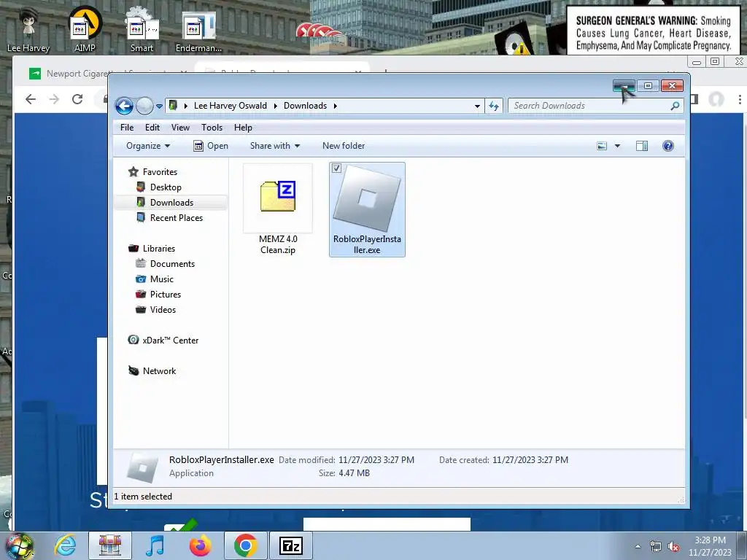Open the Music library
The image size is (747, 560).
coord(155,279)
